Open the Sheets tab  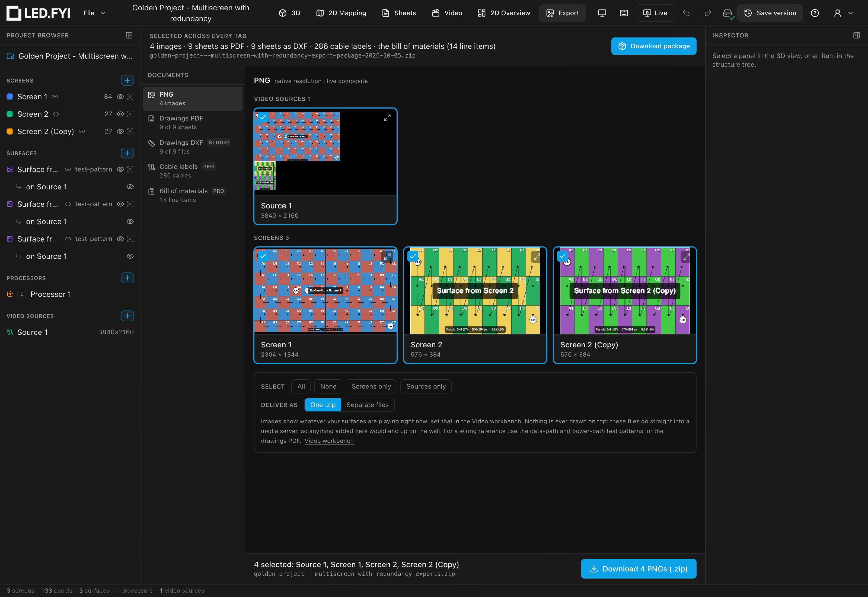[x=399, y=13]
